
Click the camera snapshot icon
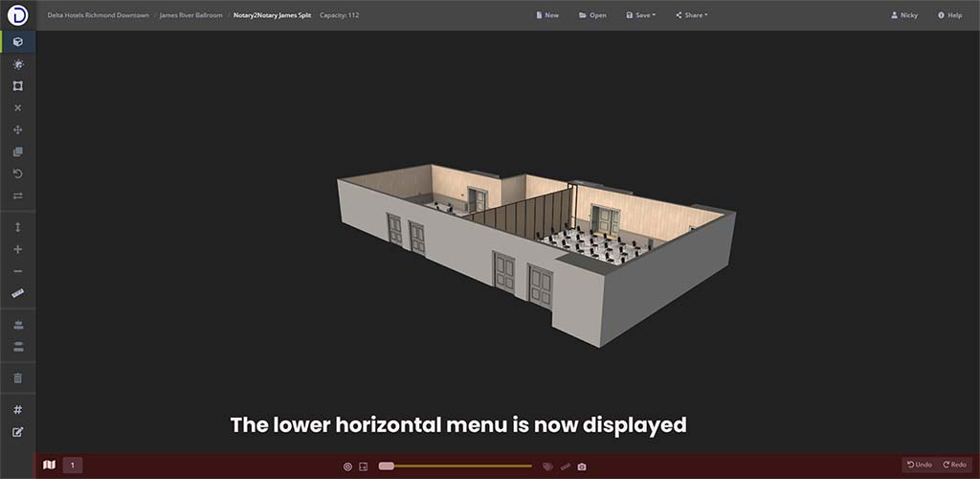pyautogui.click(x=582, y=467)
